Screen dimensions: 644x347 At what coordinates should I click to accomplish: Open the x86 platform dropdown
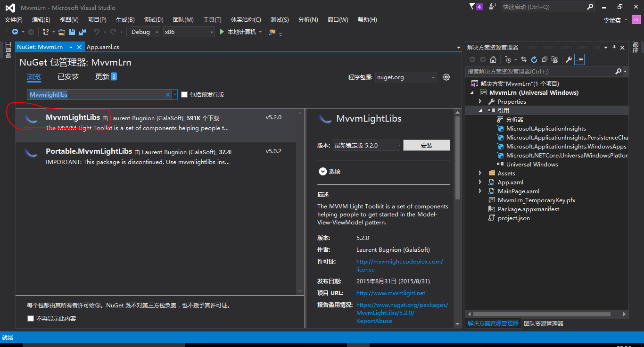[x=189, y=32]
